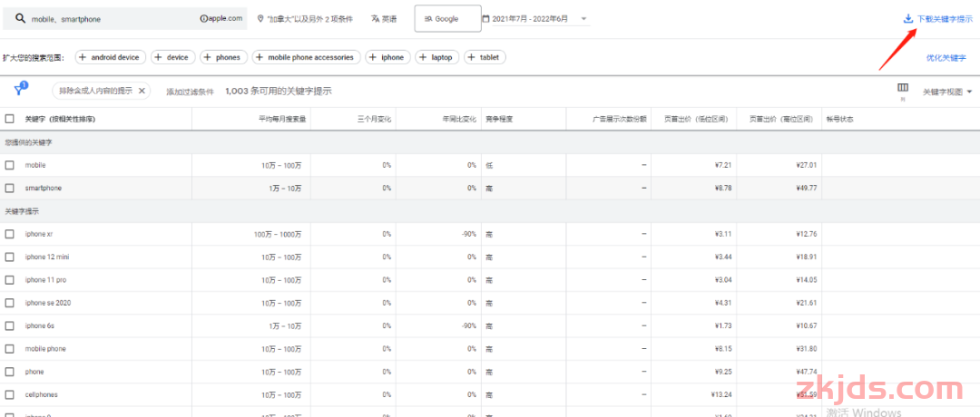Viewport: 980px width, 417px height.
Task: Check the 'smartphone' keyword row
Action: (x=9, y=188)
